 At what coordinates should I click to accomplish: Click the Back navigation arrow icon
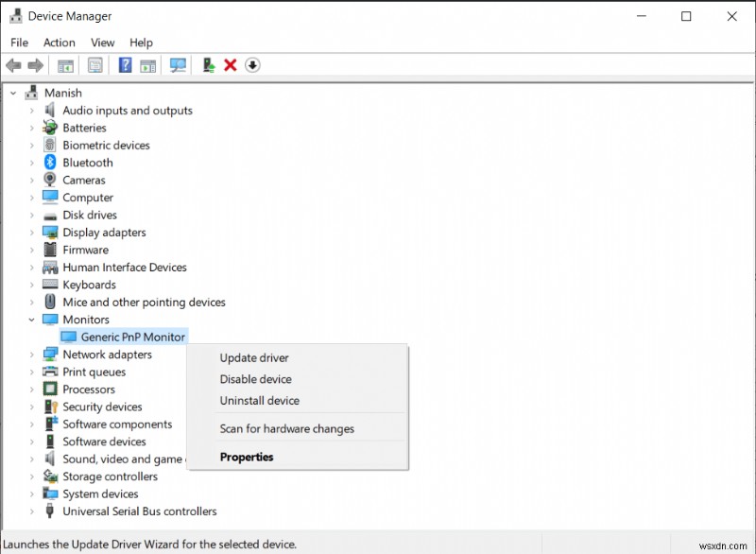pyautogui.click(x=13, y=64)
